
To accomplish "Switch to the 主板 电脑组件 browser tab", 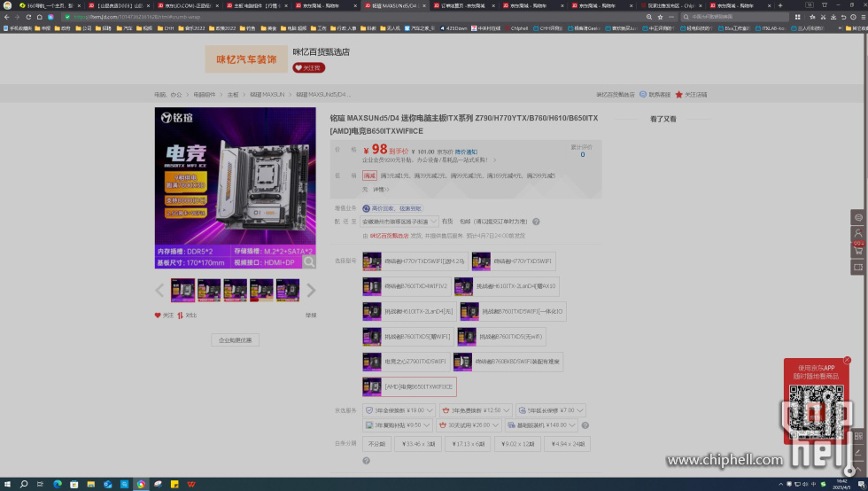I will point(256,5).
